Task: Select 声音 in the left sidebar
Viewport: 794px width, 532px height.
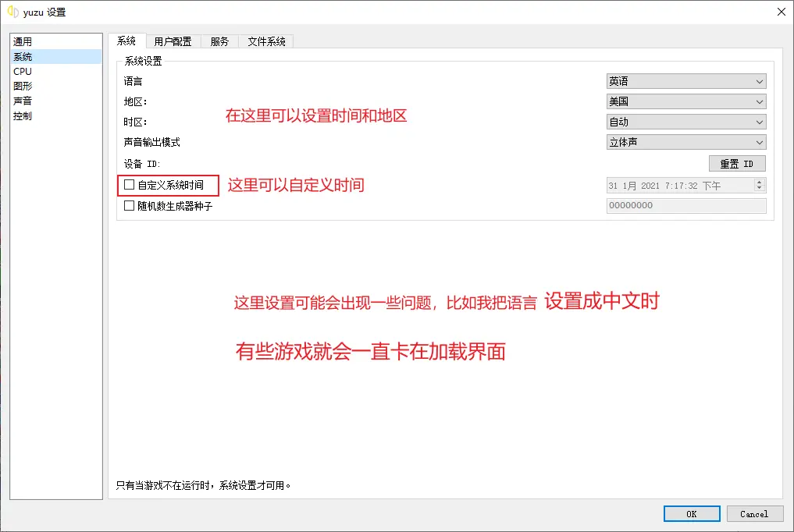Action: (x=22, y=101)
